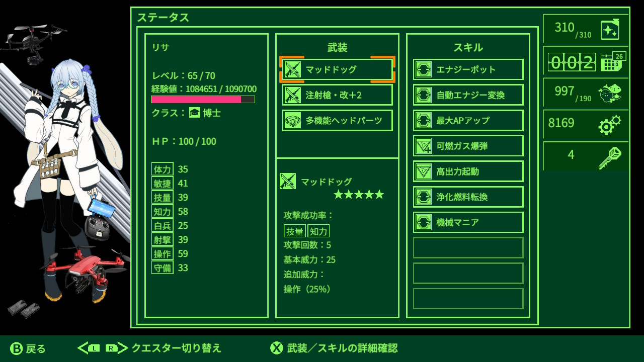The height and width of the screenshot is (362, 644).
Task: Select the マッドドッグ weapon slot
Action: pyautogui.click(x=337, y=69)
